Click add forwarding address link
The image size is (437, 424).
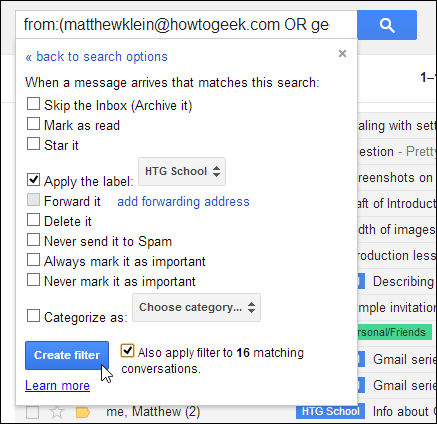point(183,202)
